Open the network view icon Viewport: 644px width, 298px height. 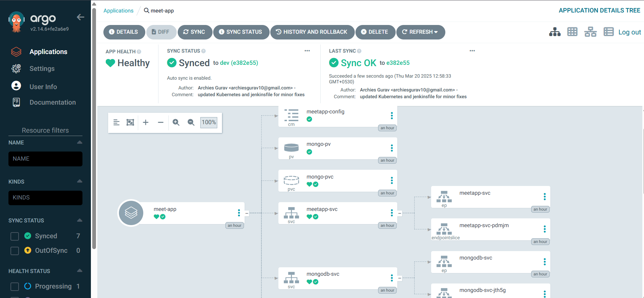(x=590, y=32)
